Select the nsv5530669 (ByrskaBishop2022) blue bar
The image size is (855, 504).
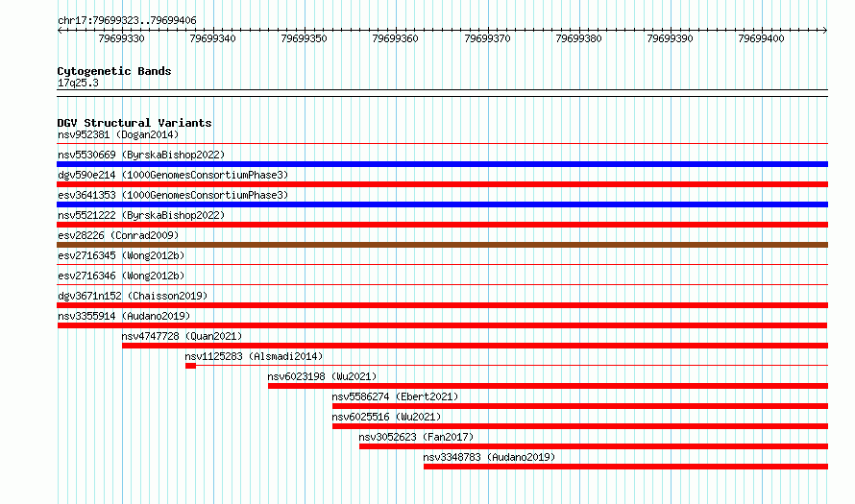pos(442,164)
